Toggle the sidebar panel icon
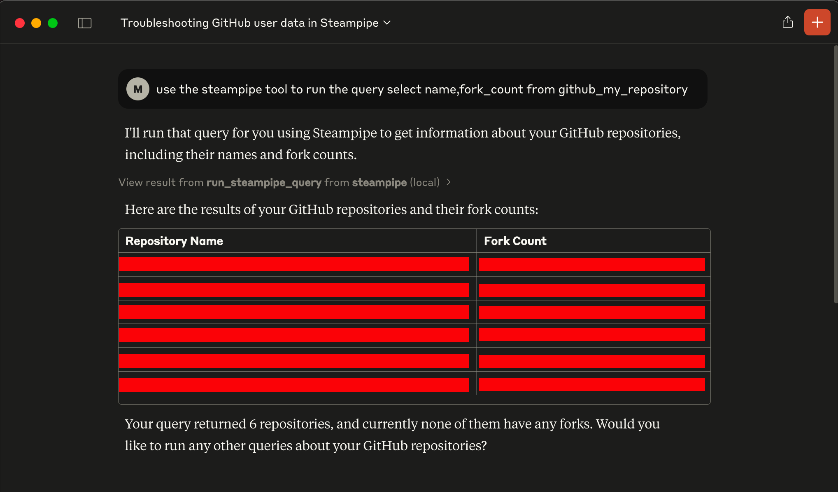The image size is (838, 492). [85, 22]
